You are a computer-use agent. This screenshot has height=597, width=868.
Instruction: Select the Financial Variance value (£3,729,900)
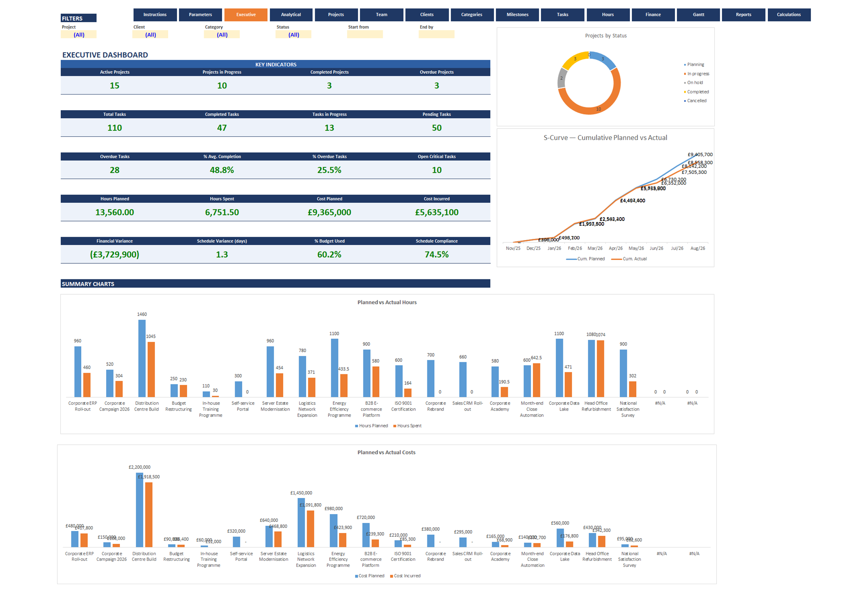pos(115,255)
